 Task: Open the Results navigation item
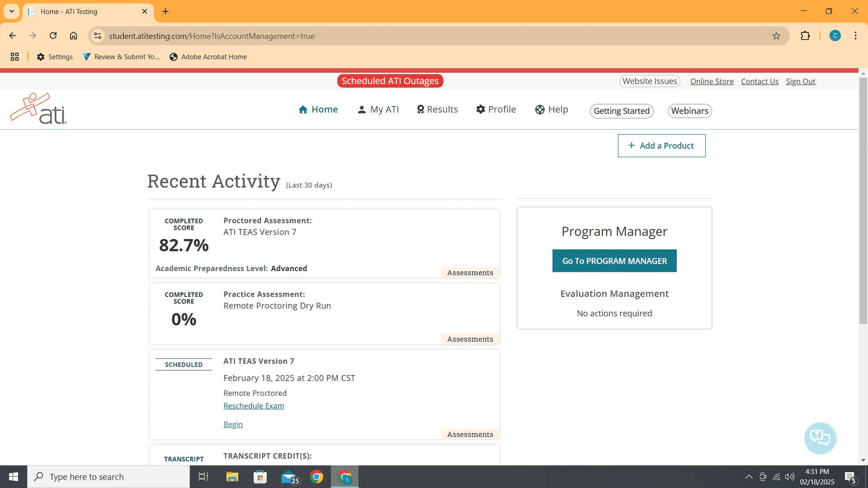pyautogui.click(x=437, y=110)
